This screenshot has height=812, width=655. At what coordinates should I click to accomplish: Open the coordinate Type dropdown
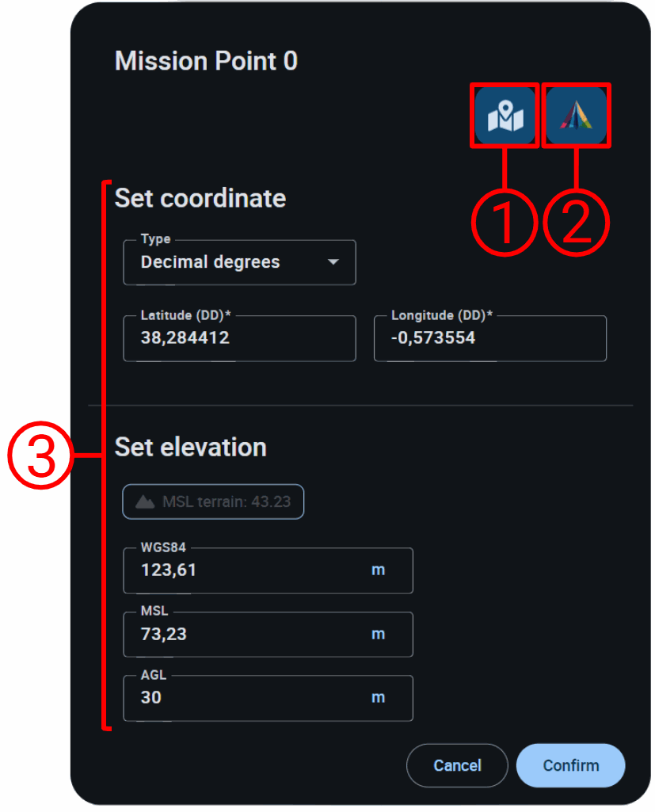coord(239,262)
